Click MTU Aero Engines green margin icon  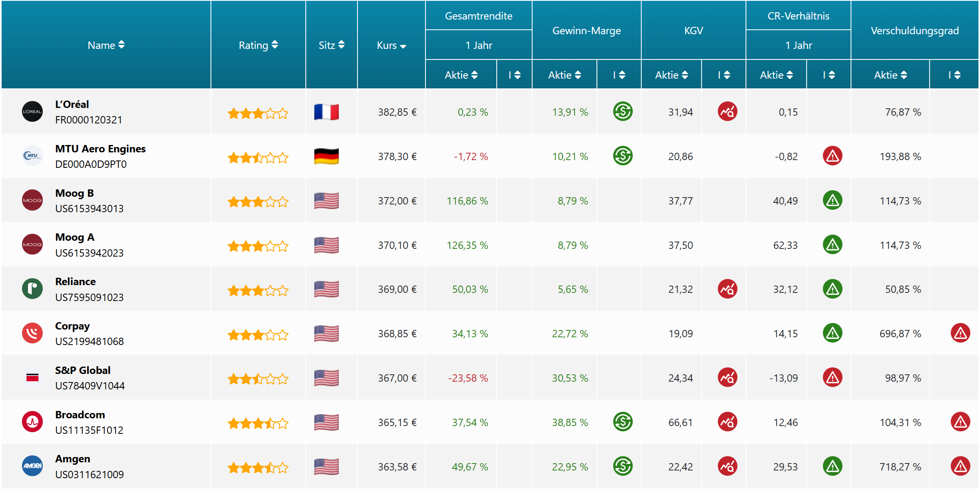623,156
